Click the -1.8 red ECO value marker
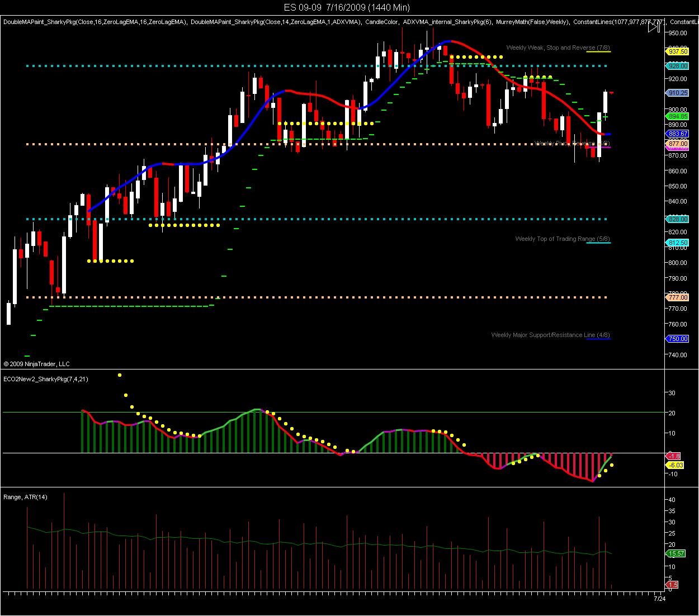Image resolution: width=699 pixels, height=616 pixels. click(673, 456)
